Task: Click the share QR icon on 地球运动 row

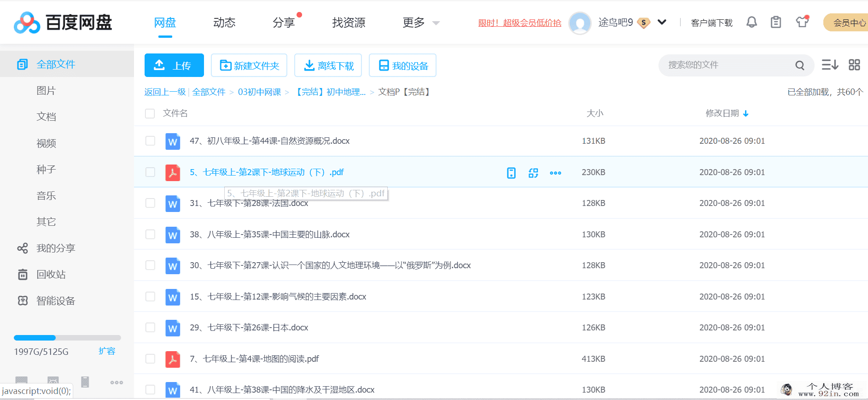Action: (x=533, y=173)
